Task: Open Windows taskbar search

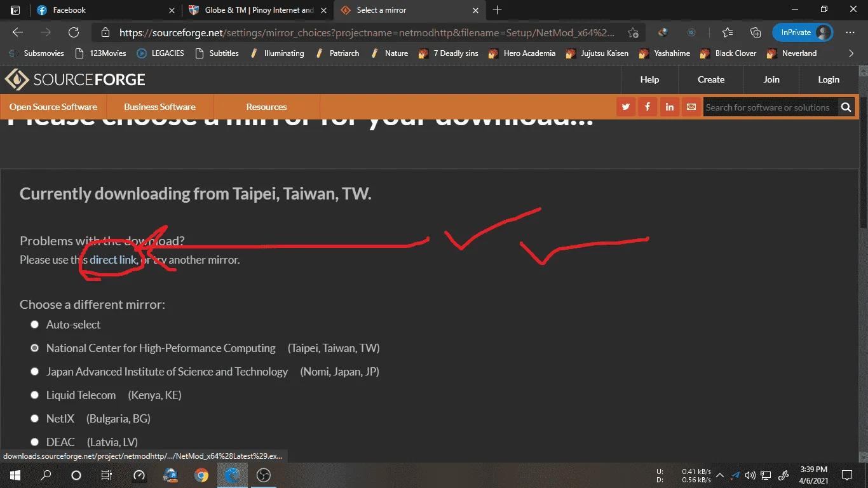Action: (46, 475)
